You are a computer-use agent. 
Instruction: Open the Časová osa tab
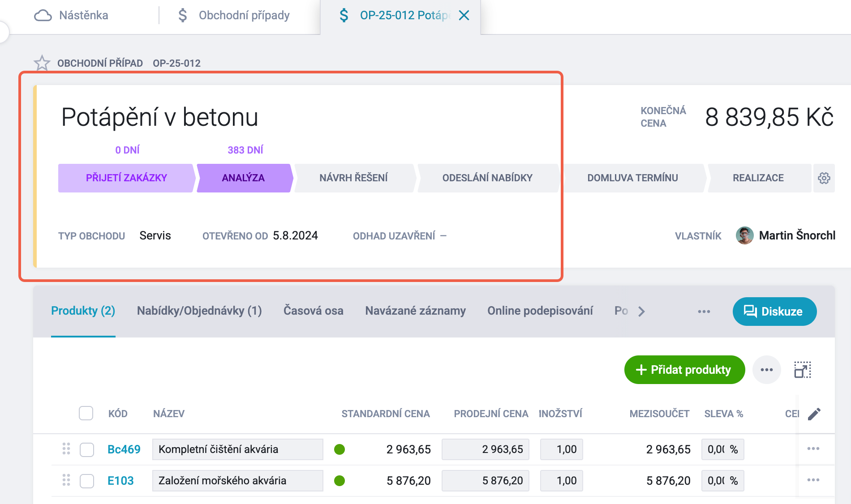pyautogui.click(x=314, y=311)
